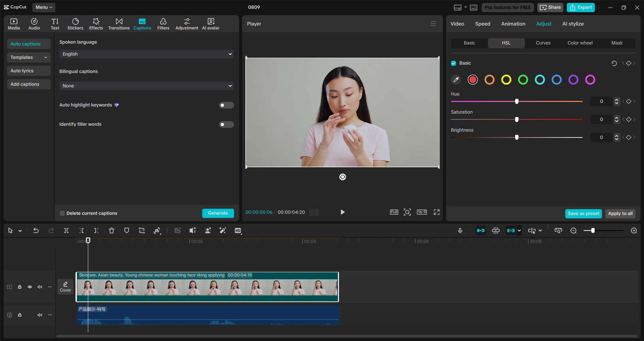Viewport: 644px width, 341px height.
Task: Open the Audio panel
Action: coord(34,23)
